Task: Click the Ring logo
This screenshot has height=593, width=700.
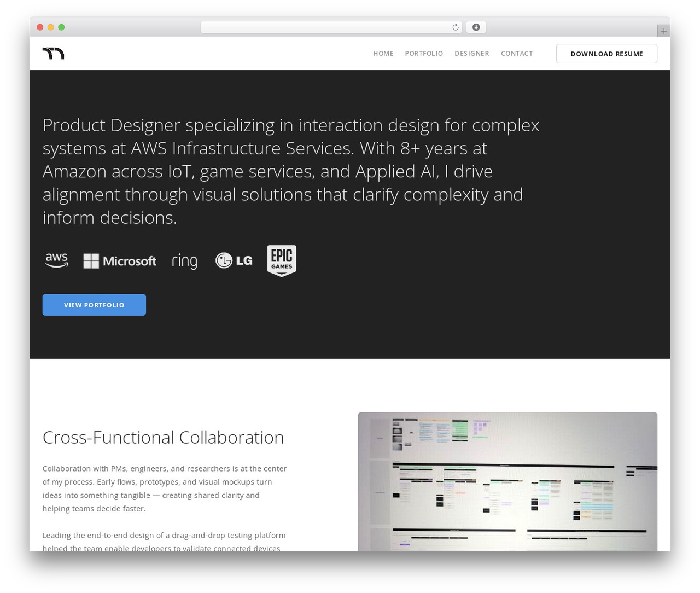Action: tap(184, 261)
